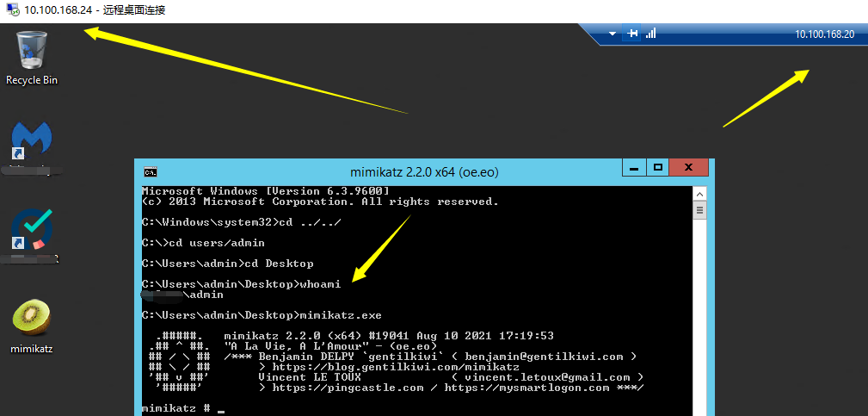Select the Malwarebytes blue M desktop shortcut
The width and height of the screenshot is (868, 416).
coord(32,139)
